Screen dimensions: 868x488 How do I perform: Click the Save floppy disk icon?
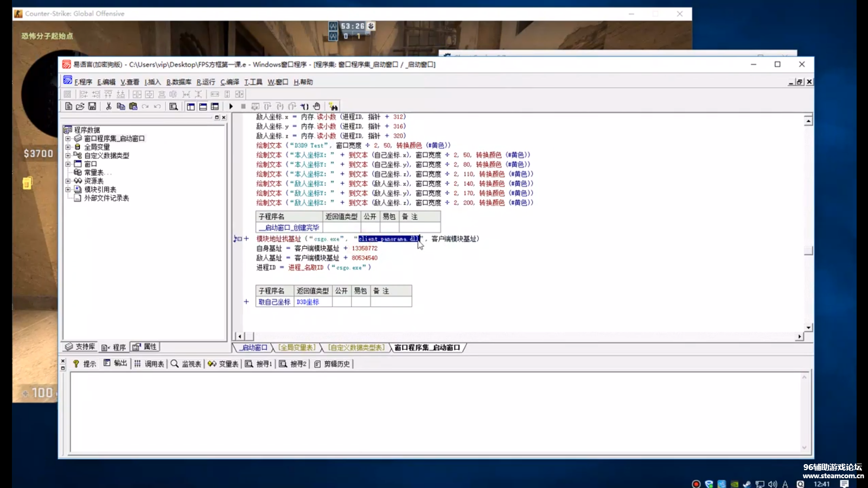pos(92,106)
